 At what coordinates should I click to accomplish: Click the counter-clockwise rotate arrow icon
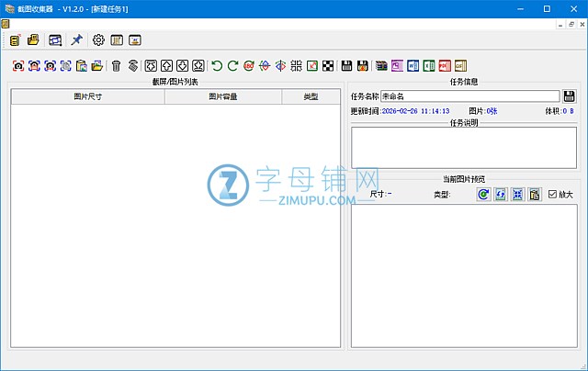coord(217,65)
